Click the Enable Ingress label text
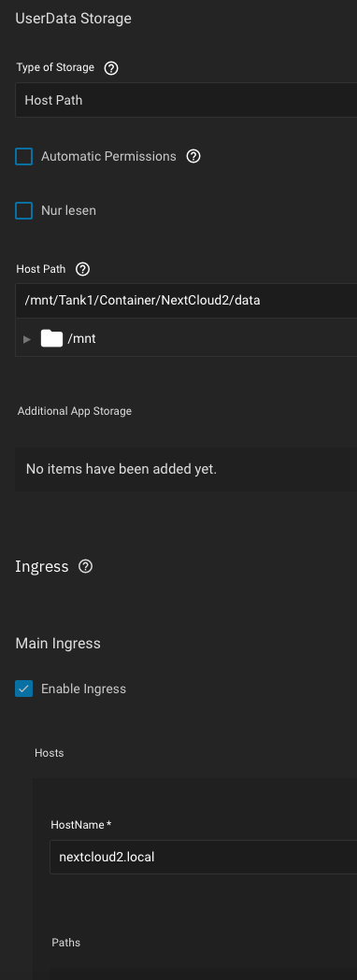 click(84, 689)
